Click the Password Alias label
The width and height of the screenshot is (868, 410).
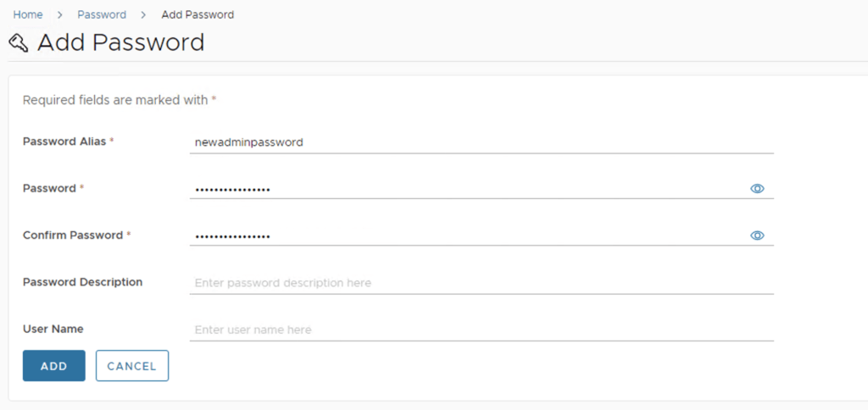(64, 141)
